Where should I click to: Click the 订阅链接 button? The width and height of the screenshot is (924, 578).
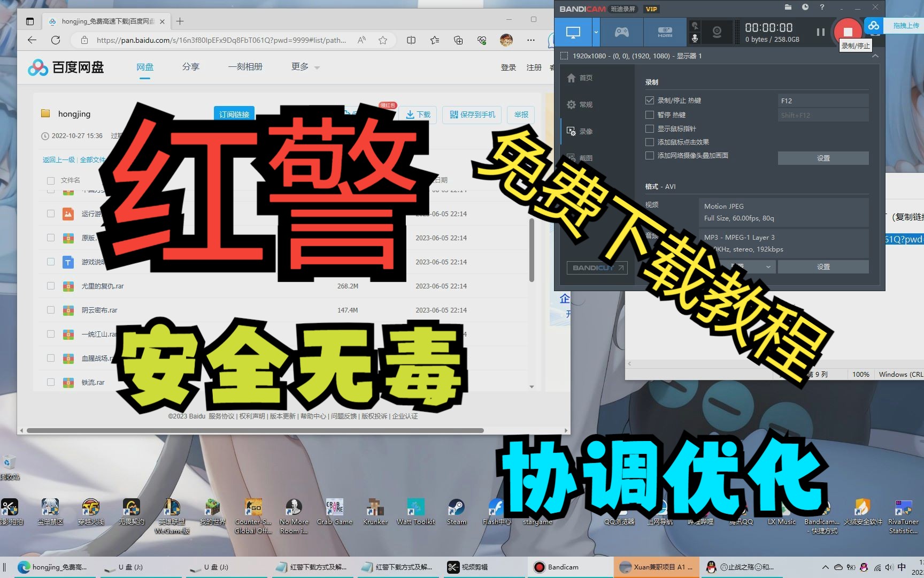tap(234, 114)
